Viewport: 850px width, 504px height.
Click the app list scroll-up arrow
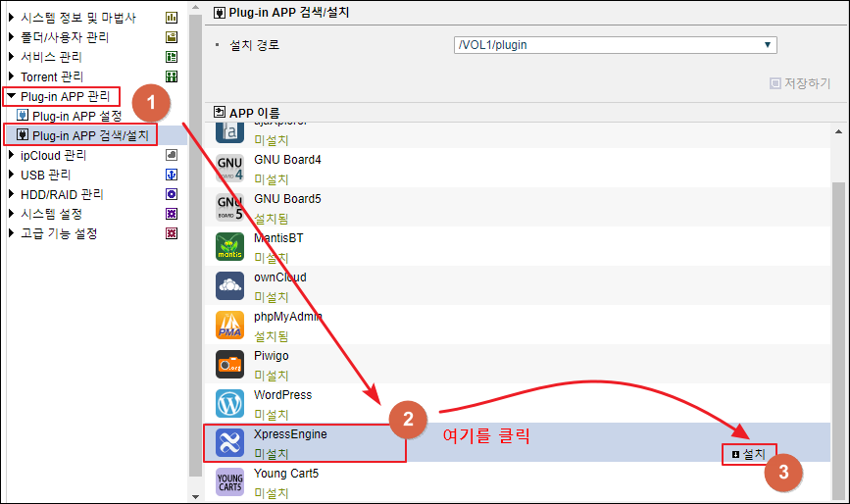coord(838,131)
